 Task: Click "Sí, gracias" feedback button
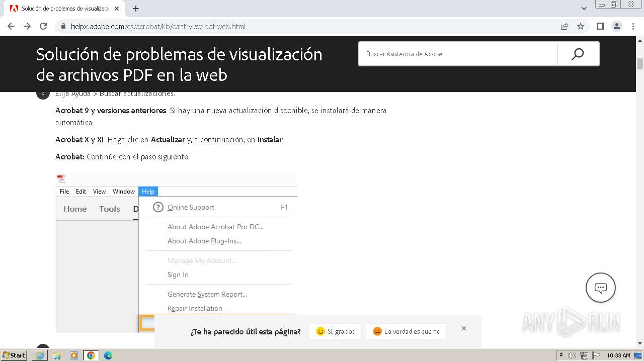pyautogui.click(x=335, y=331)
